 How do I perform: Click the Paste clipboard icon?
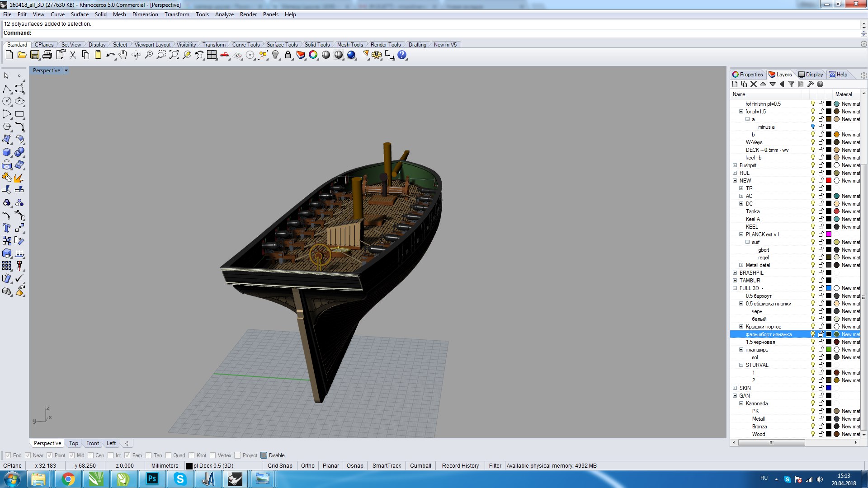[98, 55]
